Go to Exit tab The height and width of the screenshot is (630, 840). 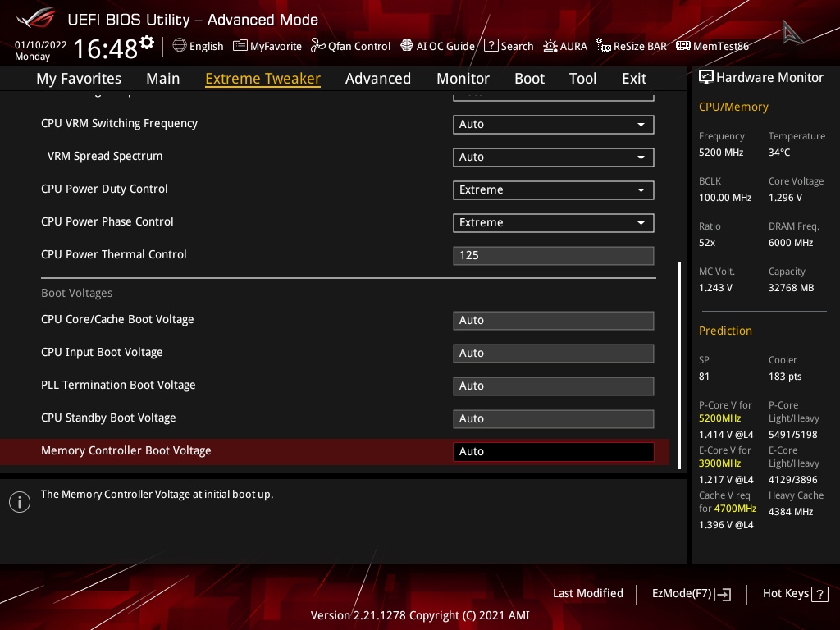[x=634, y=79]
